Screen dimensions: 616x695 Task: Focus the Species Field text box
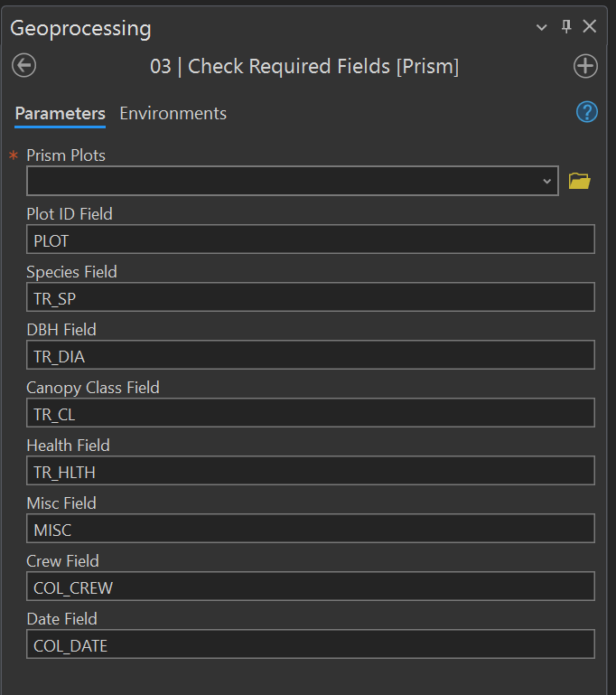[310, 297]
